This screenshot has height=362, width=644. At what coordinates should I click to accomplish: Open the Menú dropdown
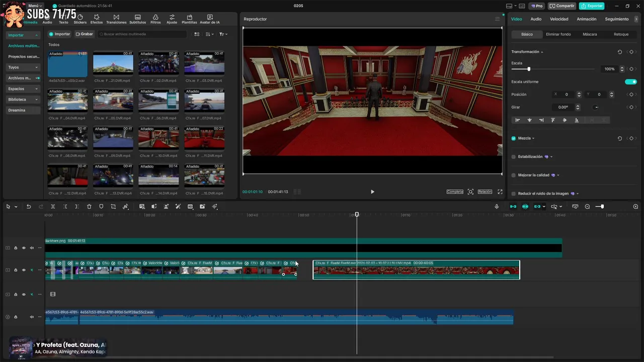click(35, 6)
